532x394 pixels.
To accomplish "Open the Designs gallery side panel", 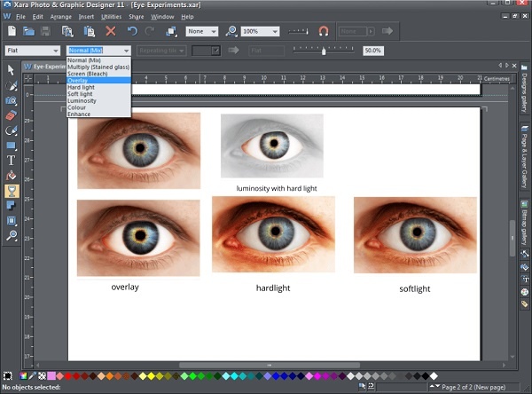I will 523,87.
